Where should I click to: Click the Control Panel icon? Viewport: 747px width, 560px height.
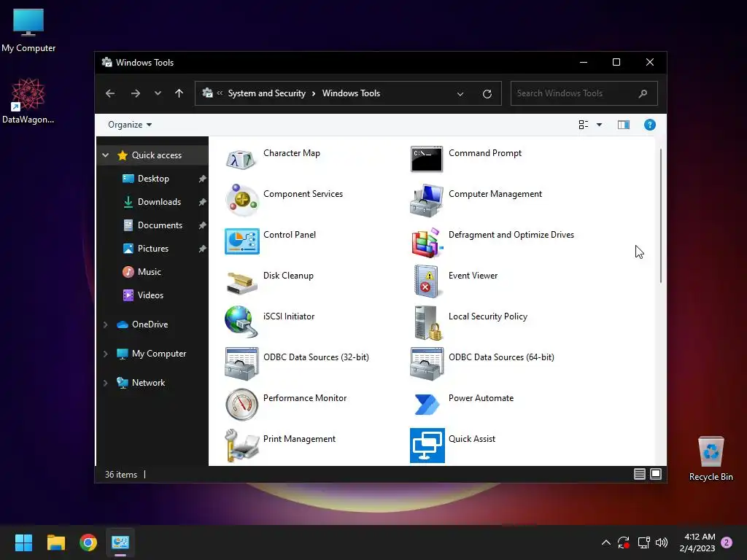[242, 241]
